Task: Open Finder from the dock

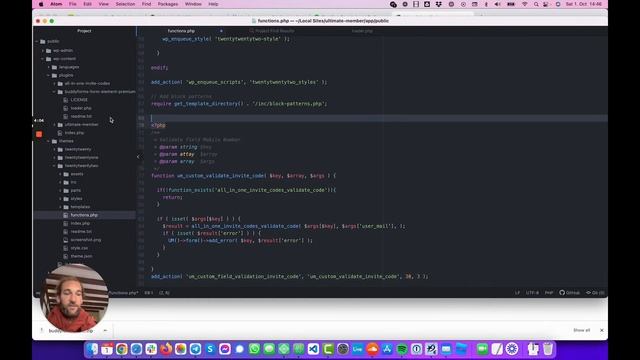Action: pos(93,349)
